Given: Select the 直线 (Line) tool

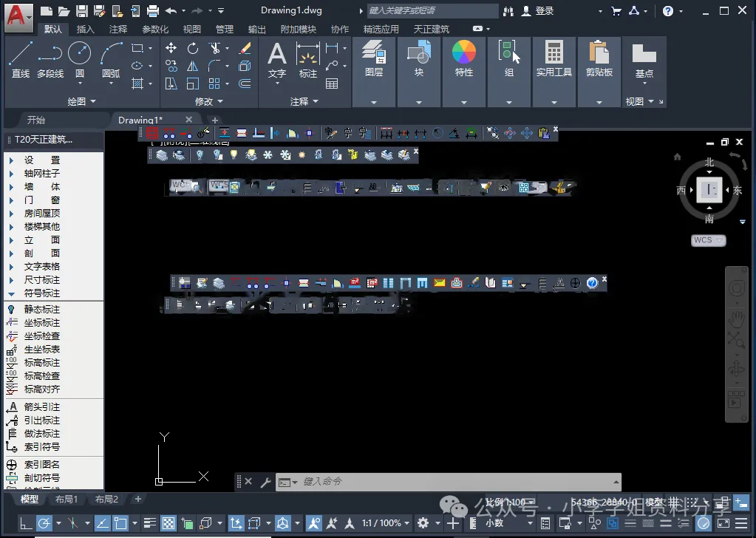Looking at the screenshot, I should [21, 60].
